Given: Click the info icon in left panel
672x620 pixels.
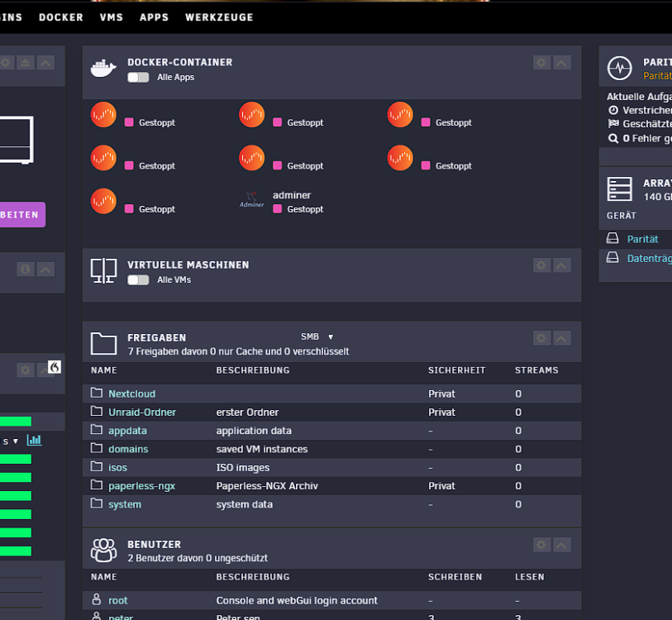Looking at the screenshot, I should (x=26, y=269).
